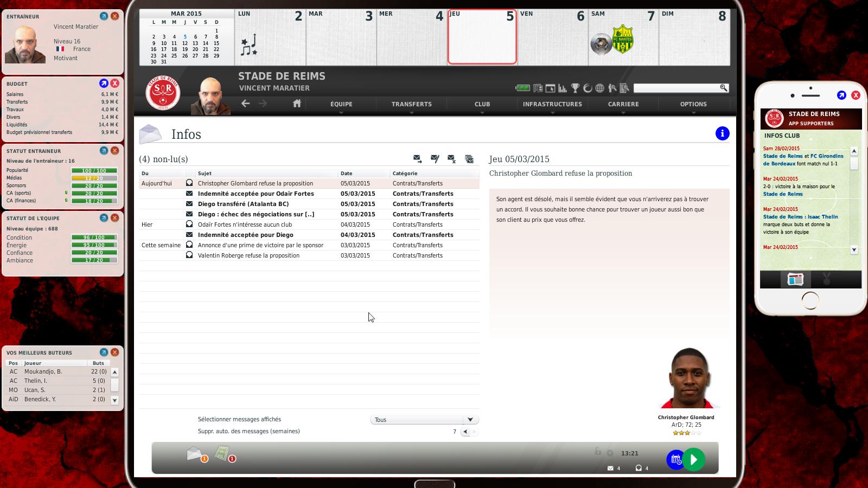This screenshot has width=868, height=488.
Task: Open the player search icon
Action: 612,88
